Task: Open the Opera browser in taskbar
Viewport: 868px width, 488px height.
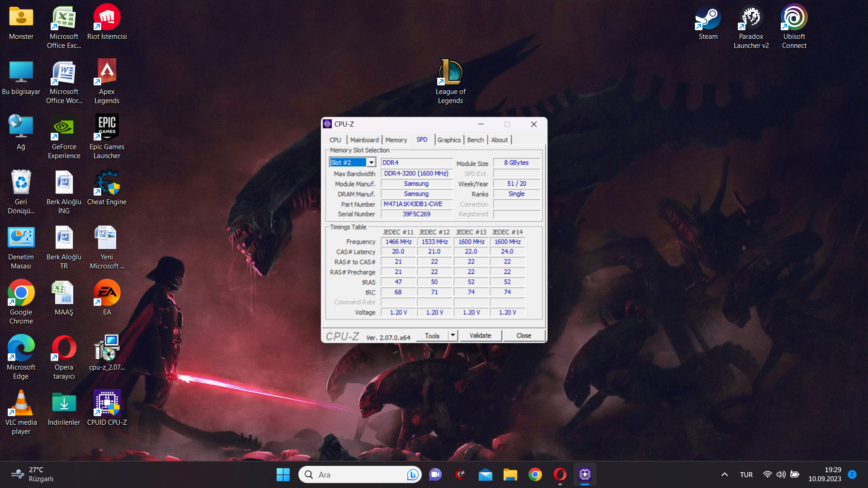Action: (560, 474)
